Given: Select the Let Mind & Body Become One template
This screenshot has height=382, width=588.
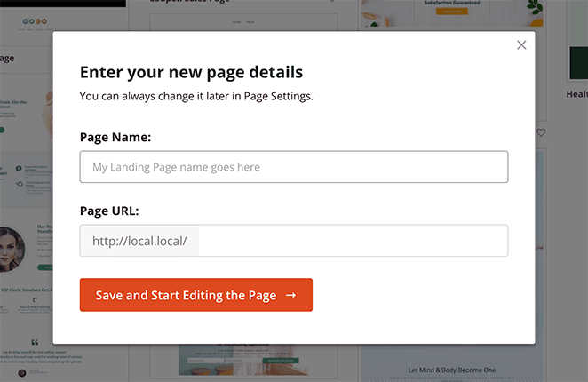Looking at the screenshot, I should click(x=450, y=368).
